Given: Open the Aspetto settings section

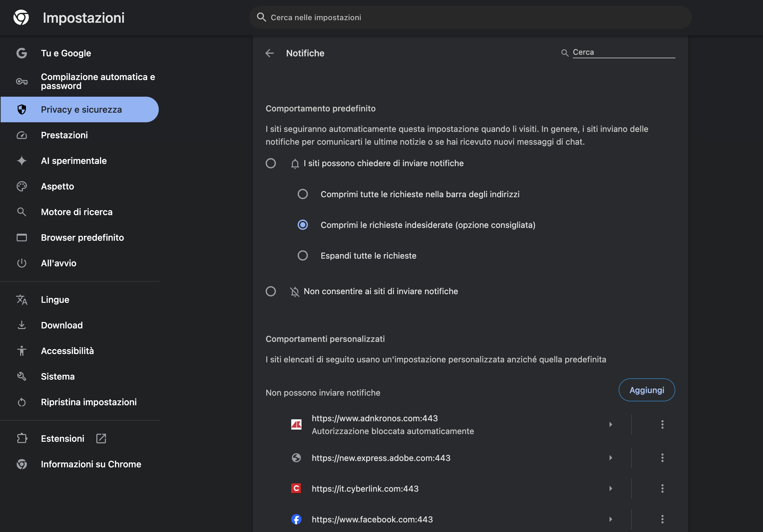Looking at the screenshot, I should point(57,186).
